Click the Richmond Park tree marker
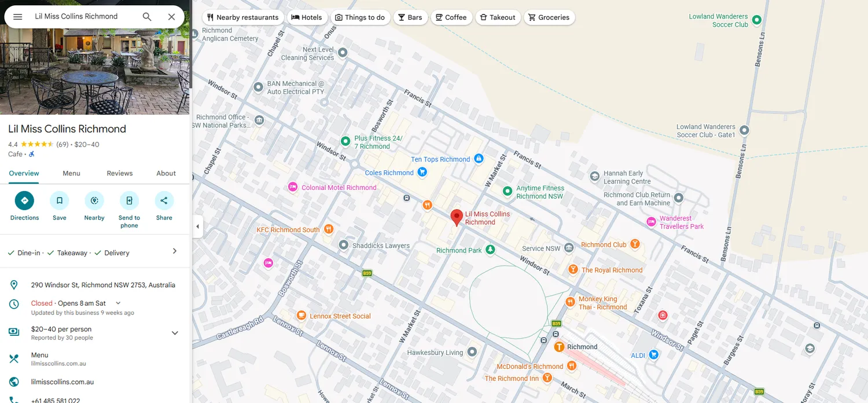 490,250
